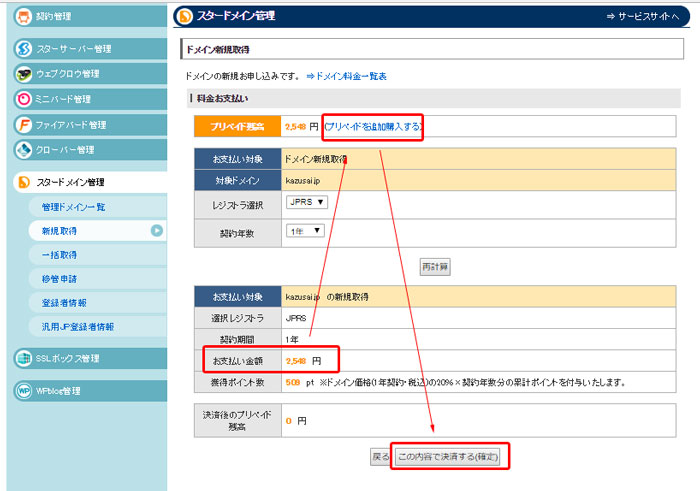Open 移管申請 from the sidebar
Viewport: 700px width, 491px height.
point(58,278)
